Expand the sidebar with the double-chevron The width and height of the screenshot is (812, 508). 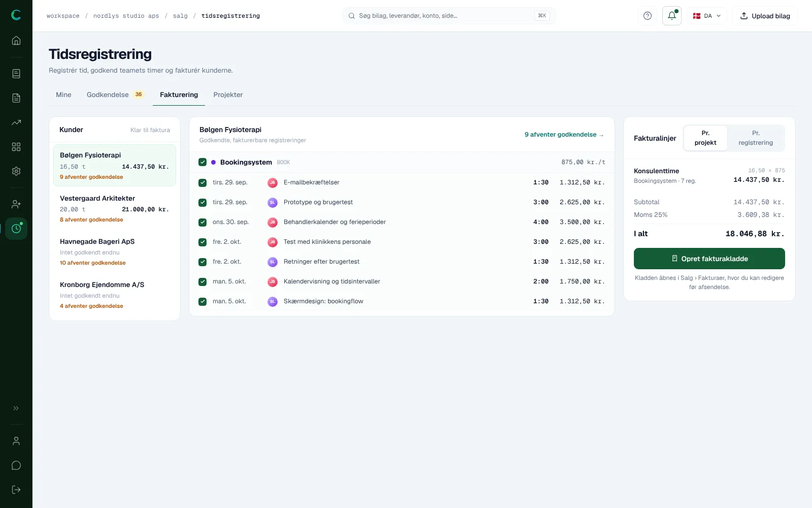pyautogui.click(x=16, y=408)
